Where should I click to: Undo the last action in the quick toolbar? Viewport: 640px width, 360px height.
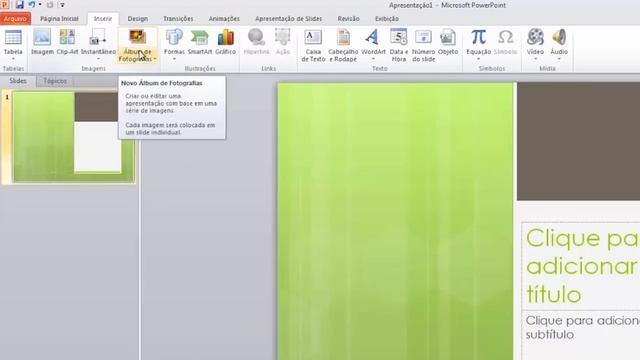point(31,5)
